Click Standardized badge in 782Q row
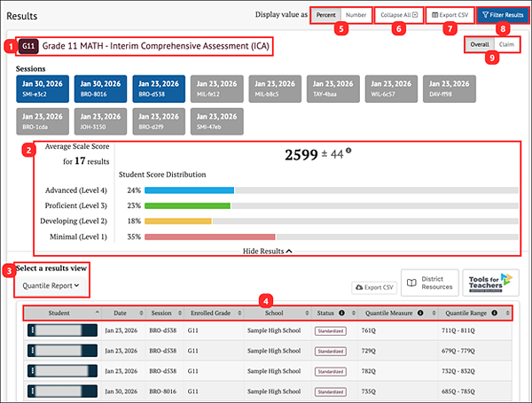The width and height of the screenshot is (532, 403). 331,371
